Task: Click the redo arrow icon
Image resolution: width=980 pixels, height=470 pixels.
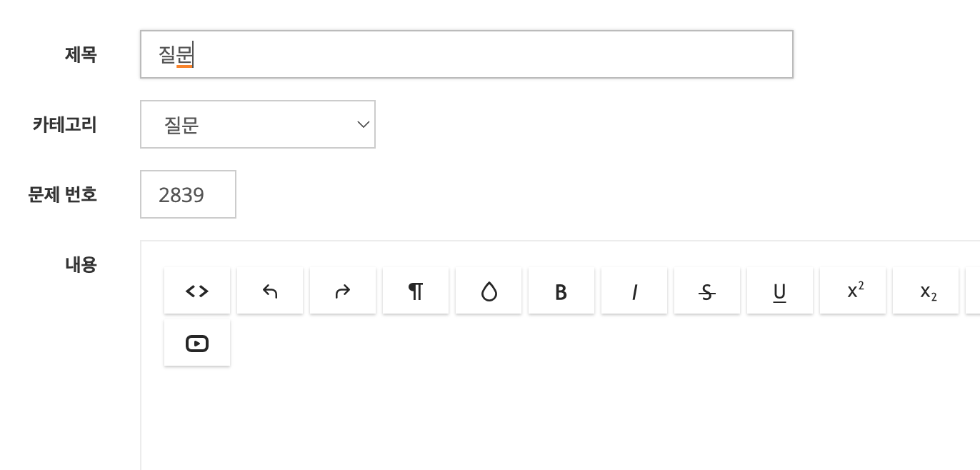Action: click(343, 291)
